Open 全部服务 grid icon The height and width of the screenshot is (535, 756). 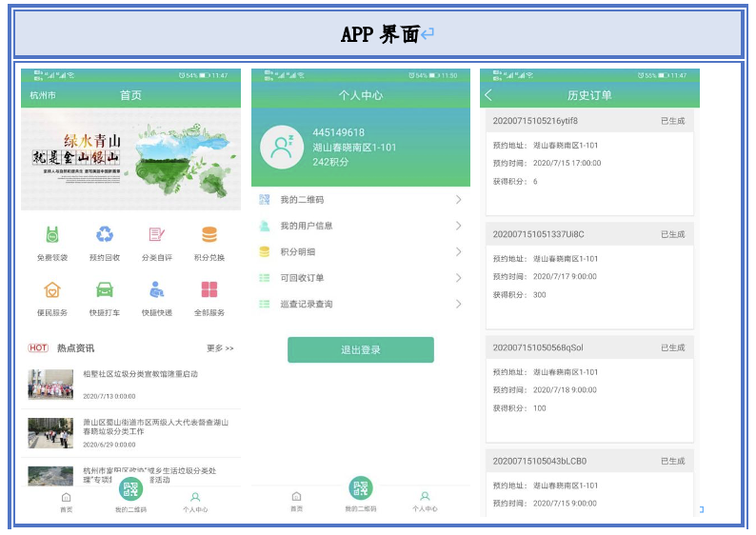click(209, 289)
